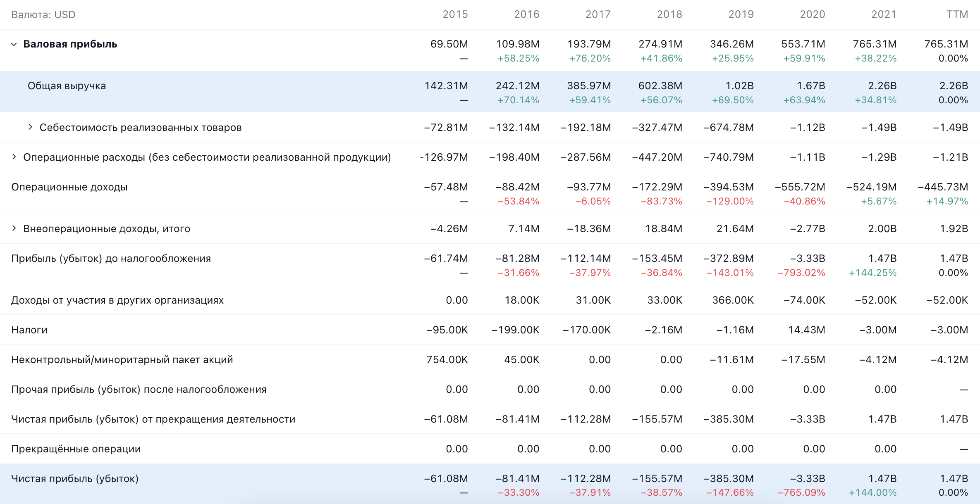Viewport: 980px width, 504px height.
Task: Click net income change −33.30%
Action: 519,493
